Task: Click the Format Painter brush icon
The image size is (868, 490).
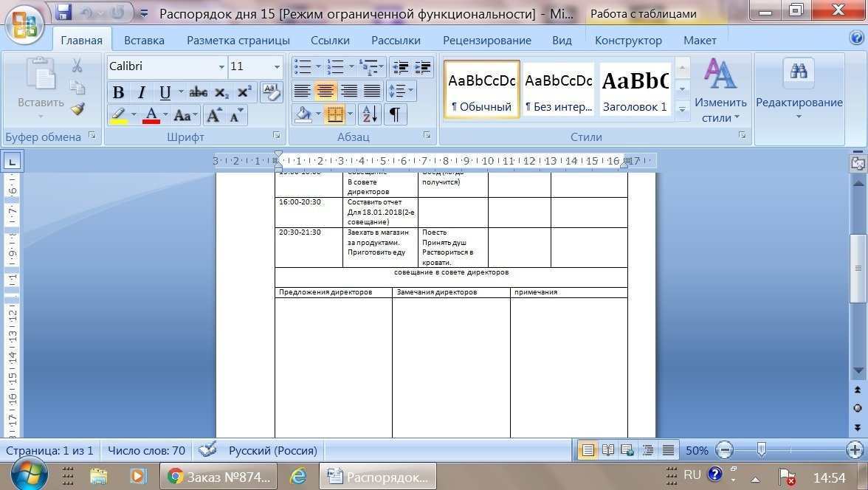Action: coord(77,109)
